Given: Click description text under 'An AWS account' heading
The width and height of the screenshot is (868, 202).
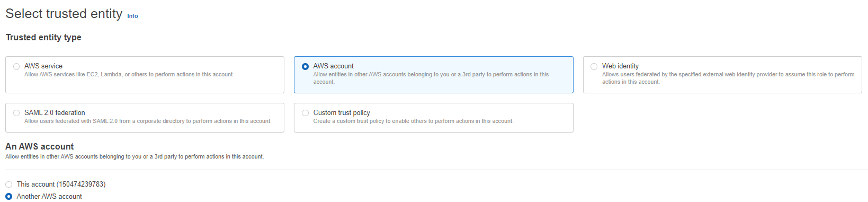Looking at the screenshot, I should click(x=135, y=156).
